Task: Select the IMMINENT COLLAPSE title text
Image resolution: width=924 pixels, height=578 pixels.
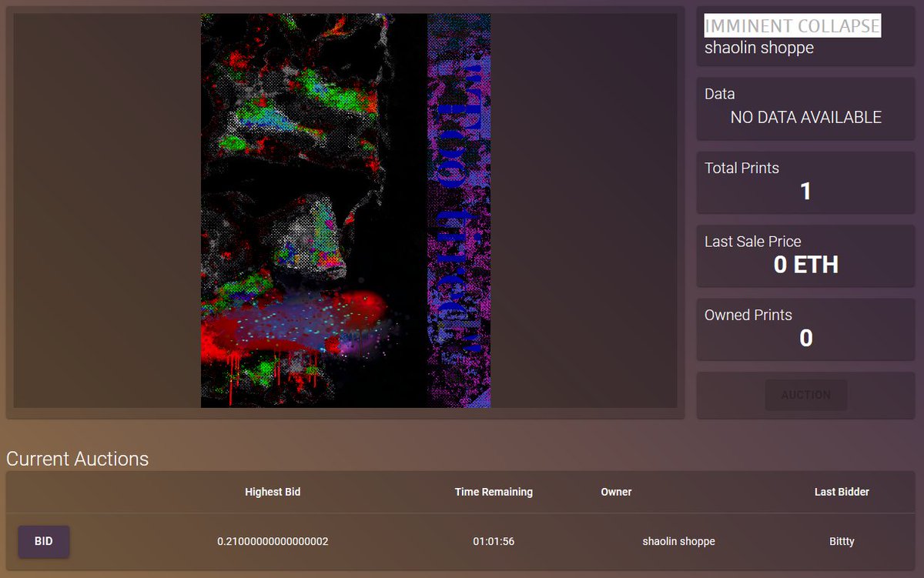Action: (792, 25)
